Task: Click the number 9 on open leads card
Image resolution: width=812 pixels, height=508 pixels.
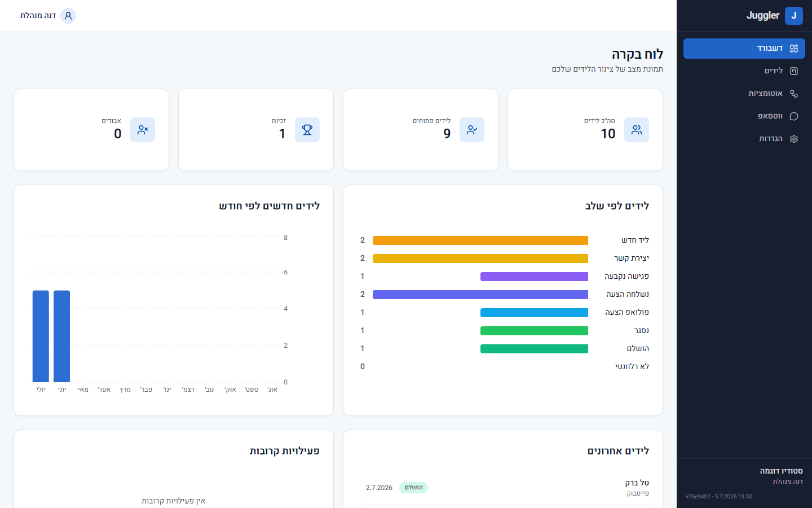Action: [447, 134]
